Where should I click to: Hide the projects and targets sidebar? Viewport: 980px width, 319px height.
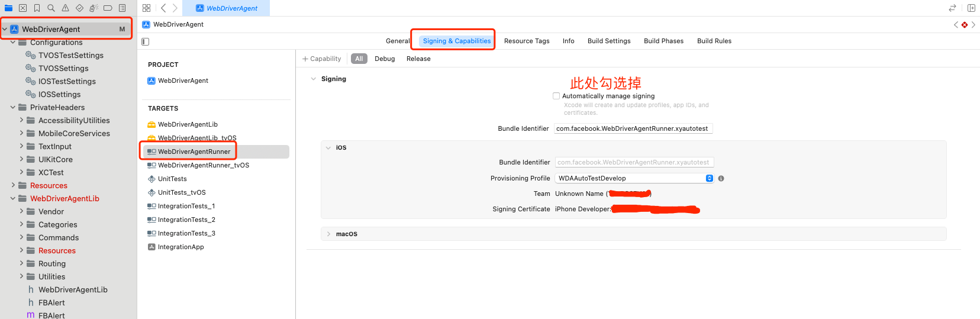click(x=146, y=41)
